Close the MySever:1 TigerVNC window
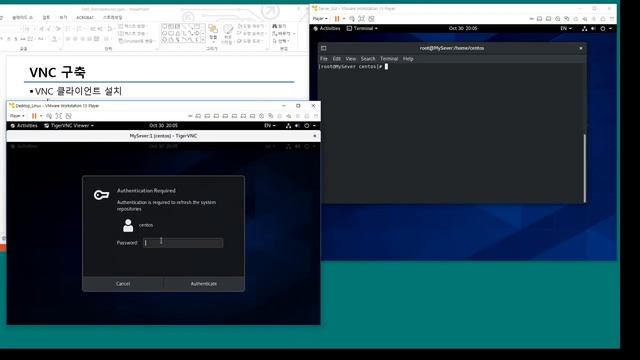The height and width of the screenshot is (360, 640). click(314, 136)
